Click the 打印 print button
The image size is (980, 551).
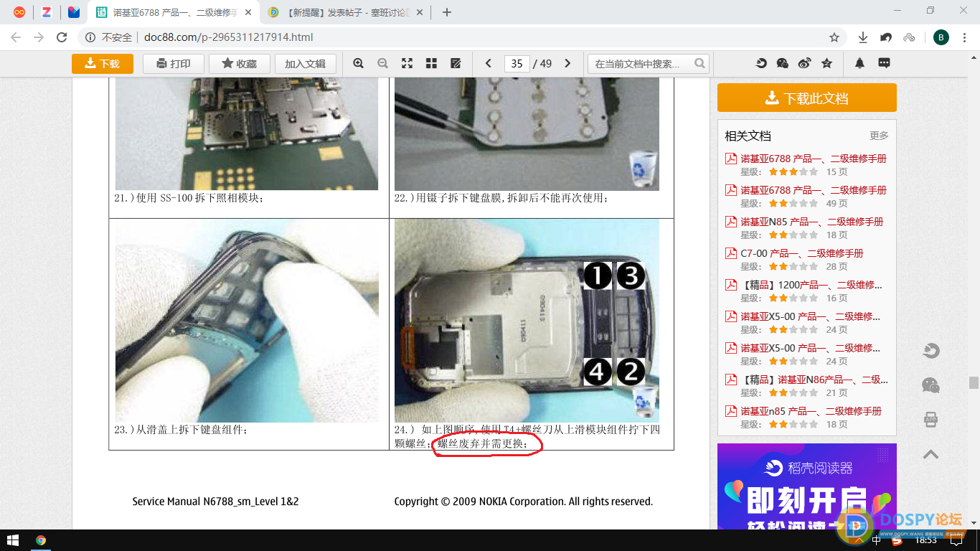click(x=174, y=64)
